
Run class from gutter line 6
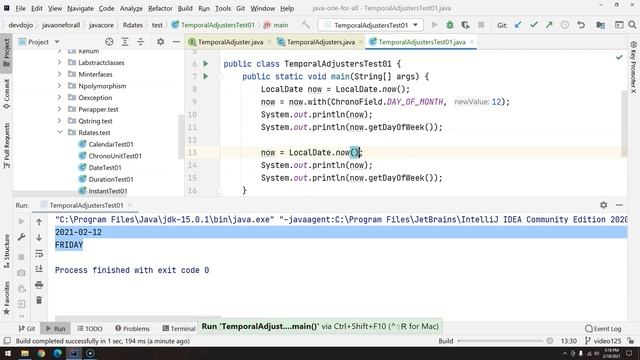tap(206, 64)
